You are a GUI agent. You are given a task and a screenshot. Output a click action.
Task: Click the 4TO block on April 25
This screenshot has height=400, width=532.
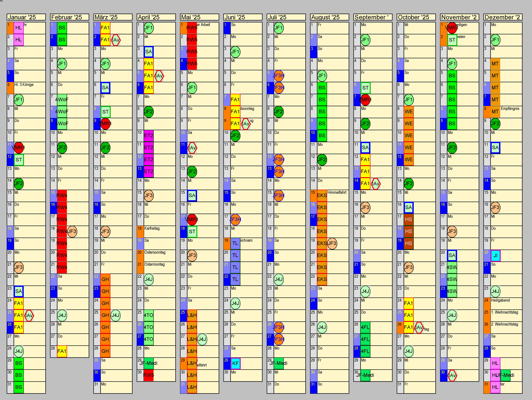149,315
